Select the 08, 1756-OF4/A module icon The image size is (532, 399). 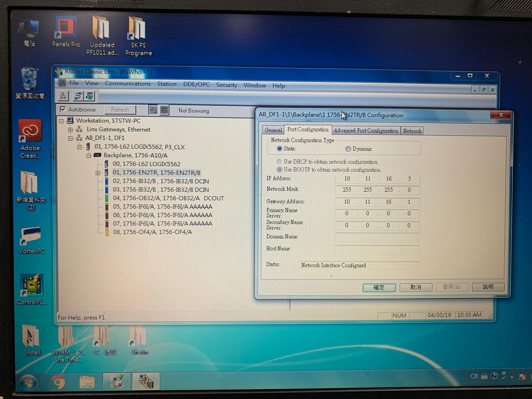coord(107,232)
